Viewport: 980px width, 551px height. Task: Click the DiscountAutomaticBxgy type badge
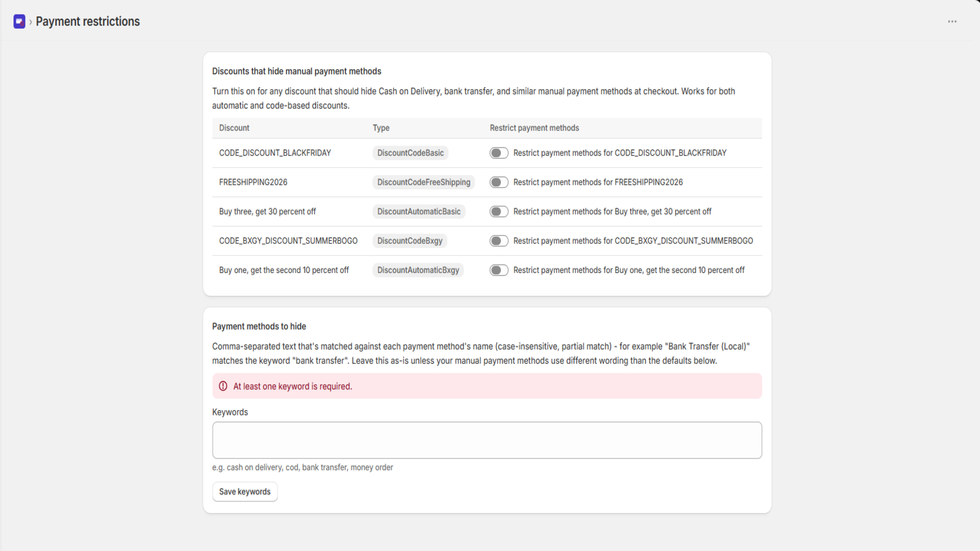pos(418,271)
